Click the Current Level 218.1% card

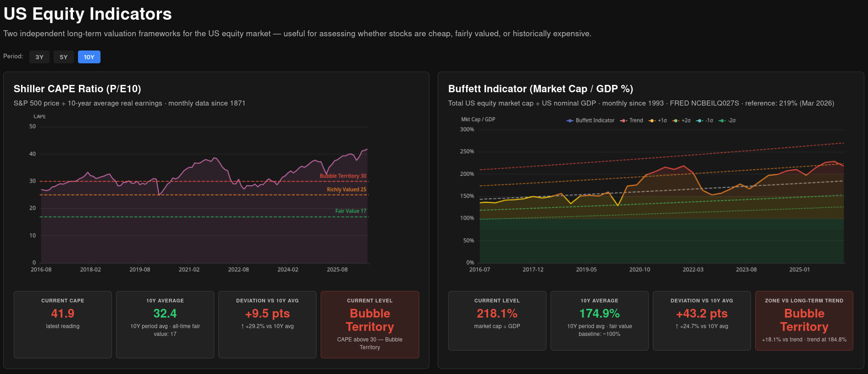pos(497,321)
